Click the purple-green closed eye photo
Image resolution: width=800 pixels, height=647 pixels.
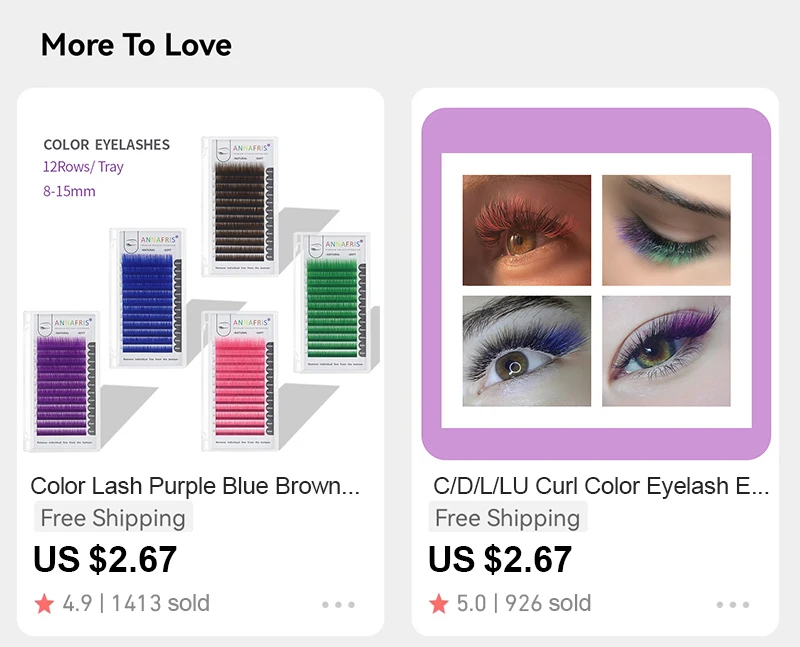pyautogui.click(x=666, y=230)
